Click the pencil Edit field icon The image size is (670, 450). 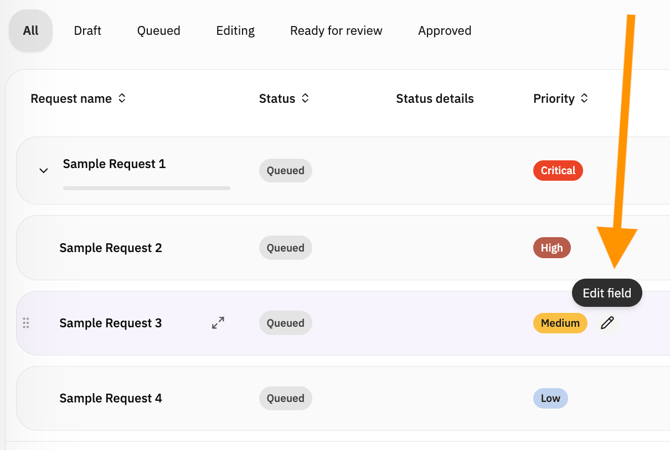(607, 323)
